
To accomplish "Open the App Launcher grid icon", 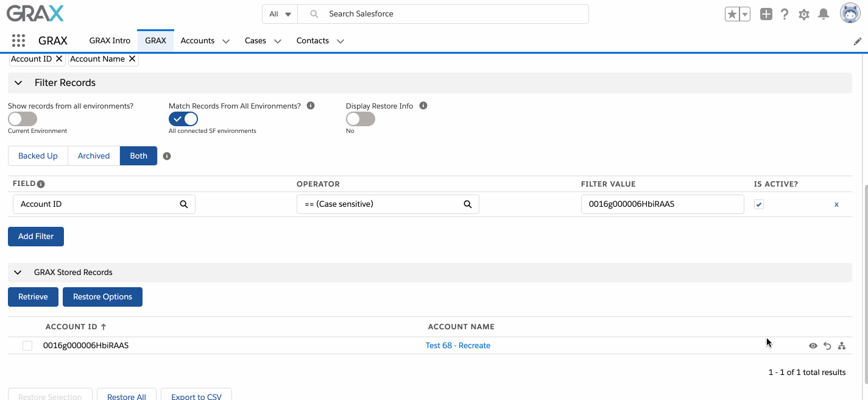I will 18,41.
